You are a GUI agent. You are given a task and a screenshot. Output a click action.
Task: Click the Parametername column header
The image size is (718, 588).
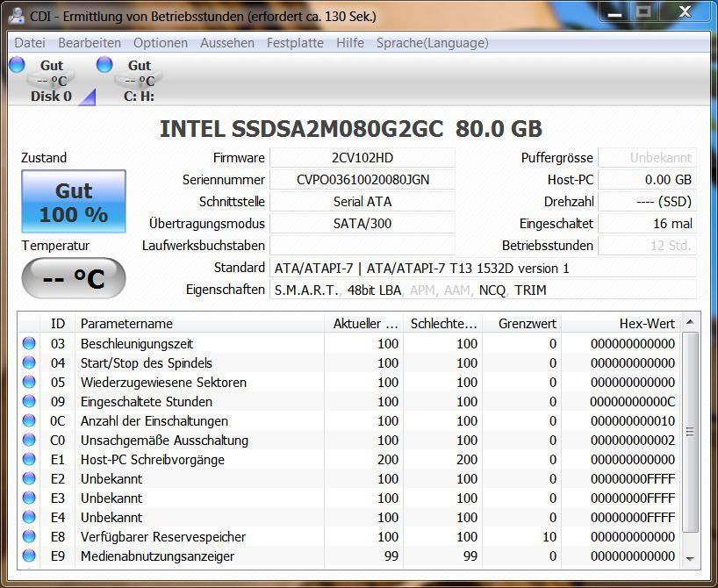pos(199,323)
